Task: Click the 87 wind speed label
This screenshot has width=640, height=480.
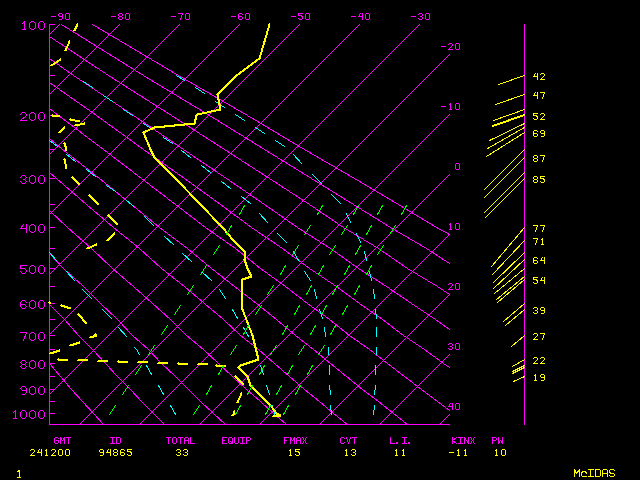Action: [539, 159]
